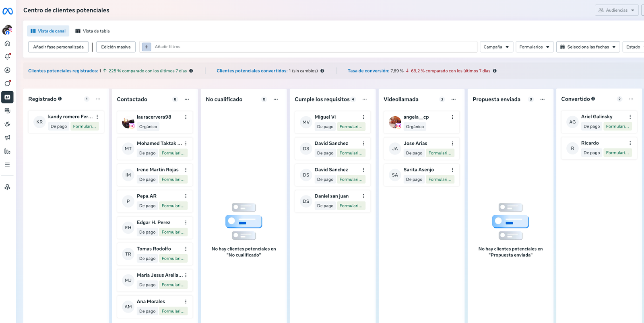Go to Home via sidebar house icon
The height and width of the screenshot is (323, 644).
pyautogui.click(x=7, y=43)
